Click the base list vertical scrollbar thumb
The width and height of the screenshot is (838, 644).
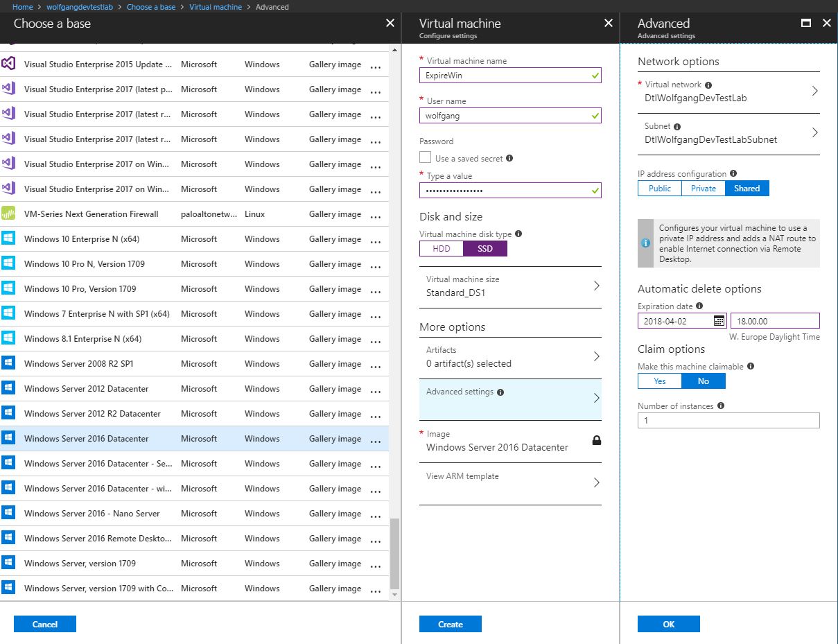pos(395,552)
